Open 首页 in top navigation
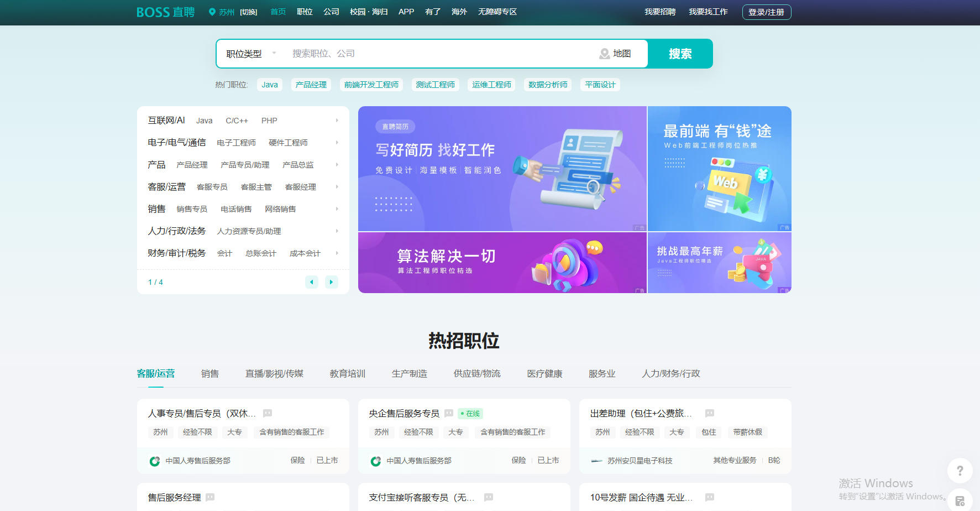The image size is (980, 511). pyautogui.click(x=278, y=12)
